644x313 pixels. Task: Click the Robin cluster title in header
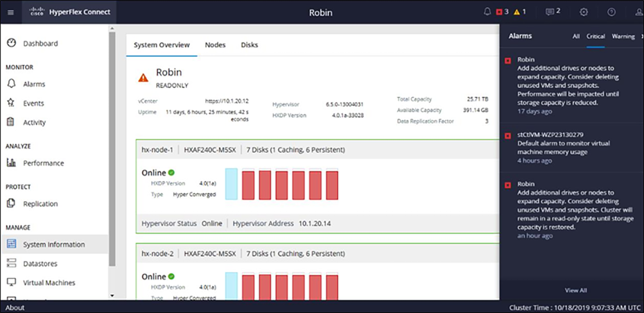click(x=321, y=12)
